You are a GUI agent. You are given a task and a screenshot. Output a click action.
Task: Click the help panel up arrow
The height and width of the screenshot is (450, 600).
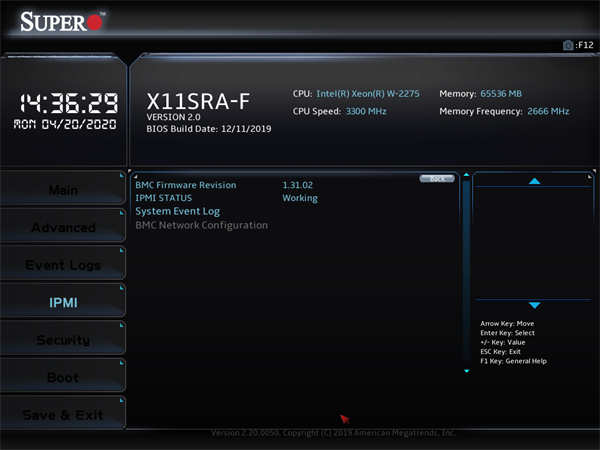pyautogui.click(x=534, y=181)
